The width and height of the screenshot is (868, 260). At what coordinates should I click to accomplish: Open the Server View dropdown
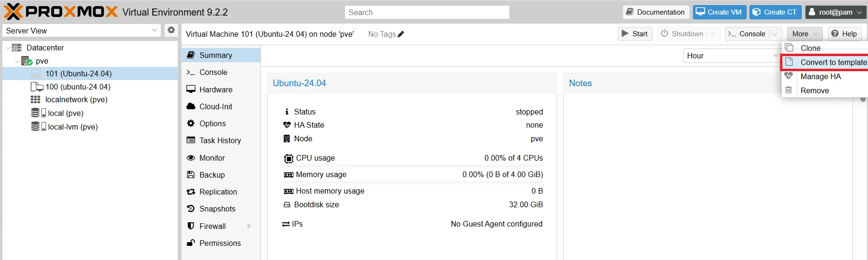click(154, 30)
